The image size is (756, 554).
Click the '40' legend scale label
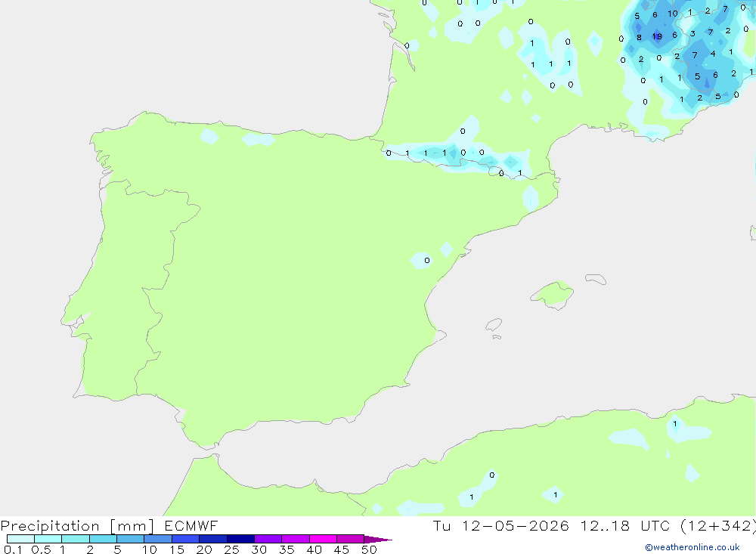click(314, 549)
